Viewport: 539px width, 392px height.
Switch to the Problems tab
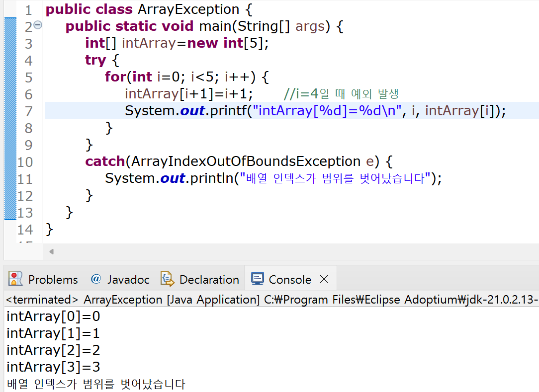[x=43, y=279]
